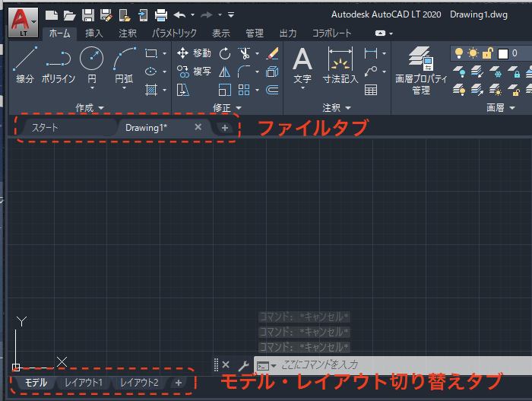This screenshot has height=401, width=532.
Task: Click the Fillet tool icon
Action: [244, 72]
